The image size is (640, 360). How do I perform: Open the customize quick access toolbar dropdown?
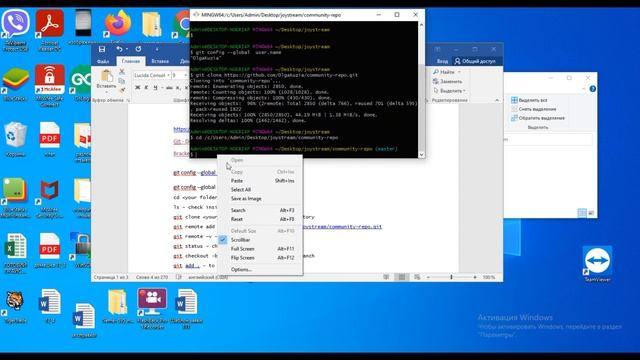[157, 49]
